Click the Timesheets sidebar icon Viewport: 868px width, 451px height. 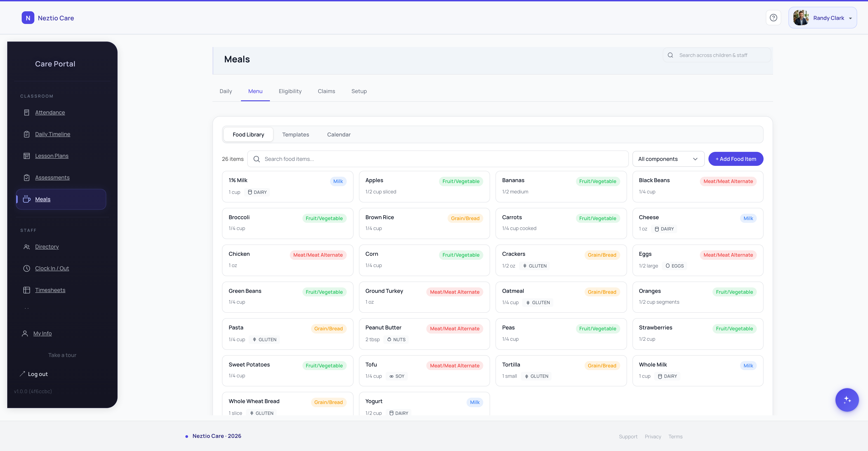27,290
